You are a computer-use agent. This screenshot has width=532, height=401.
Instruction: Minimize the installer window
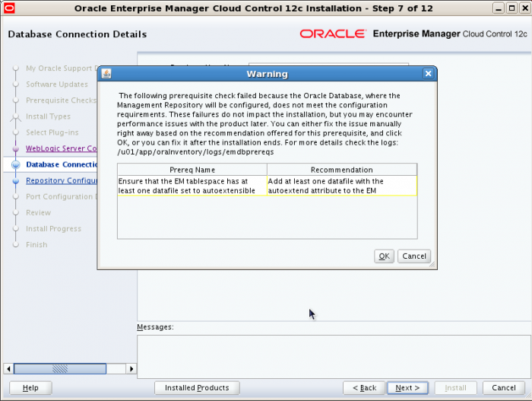point(498,8)
